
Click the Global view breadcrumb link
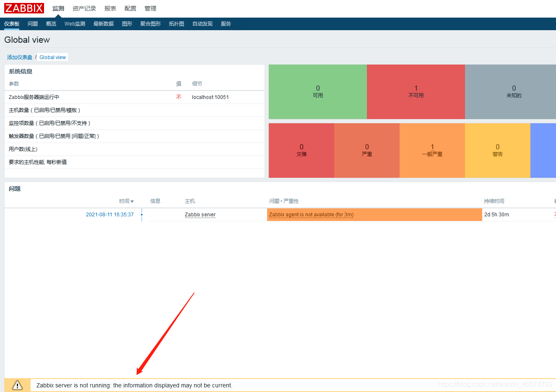(52, 57)
